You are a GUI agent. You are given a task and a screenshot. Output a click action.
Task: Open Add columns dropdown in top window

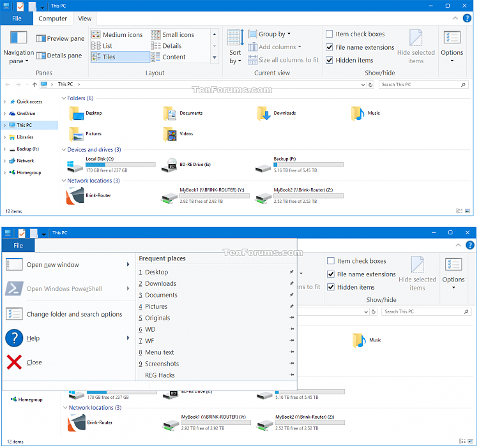(x=275, y=47)
